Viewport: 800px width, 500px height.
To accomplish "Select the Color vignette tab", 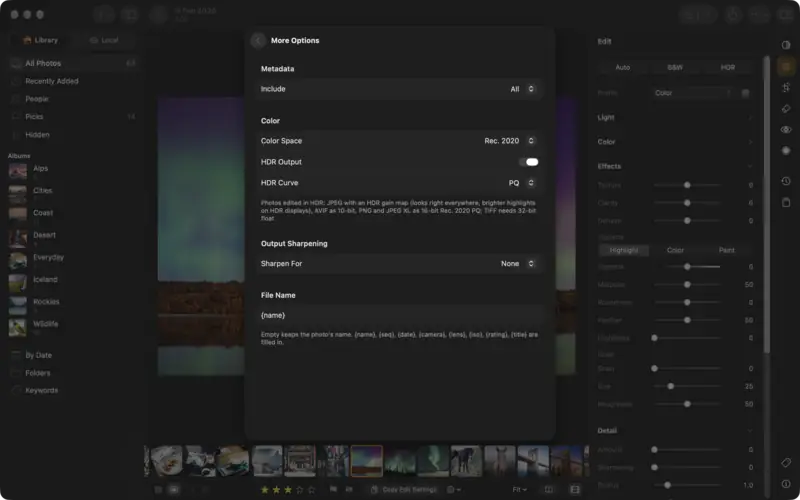I will (x=675, y=250).
